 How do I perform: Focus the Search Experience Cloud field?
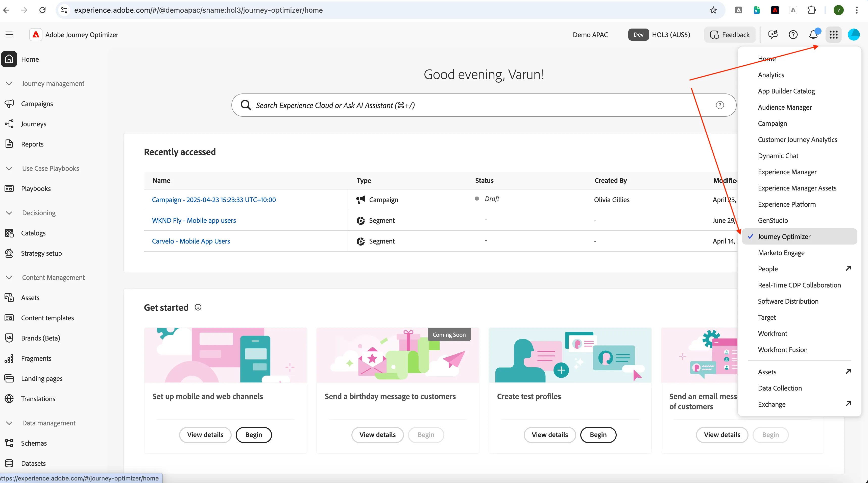click(x=484, y=105)
